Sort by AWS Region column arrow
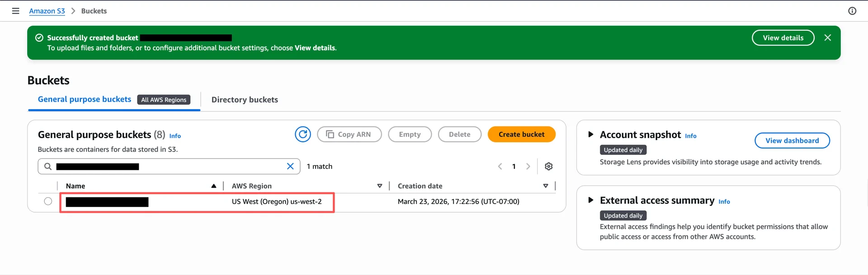Viewport: 868px width, 275px height. click(380, 186)
